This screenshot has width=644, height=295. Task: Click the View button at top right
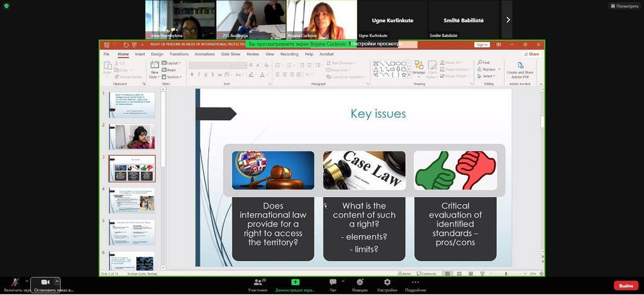624,6
